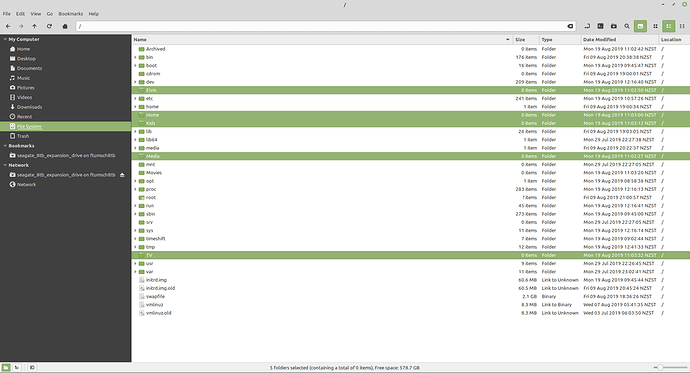Open Pictures in the sidebar

tap(66, 88)
